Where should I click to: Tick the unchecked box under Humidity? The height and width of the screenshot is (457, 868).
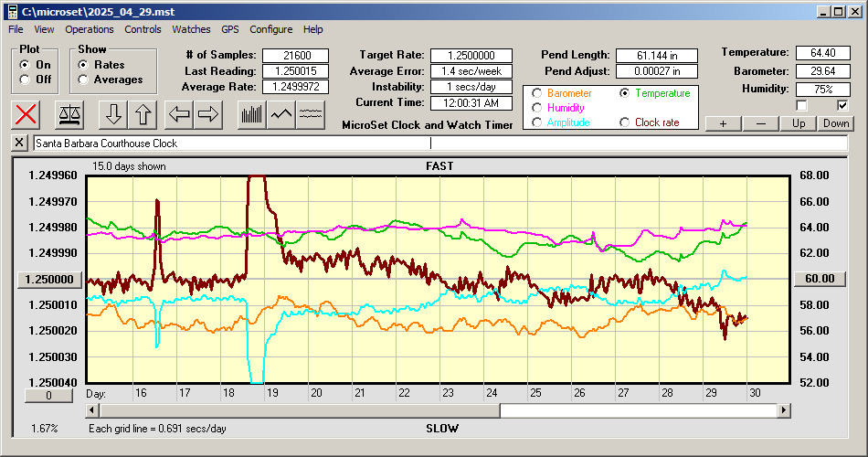[x=801, y=106]
